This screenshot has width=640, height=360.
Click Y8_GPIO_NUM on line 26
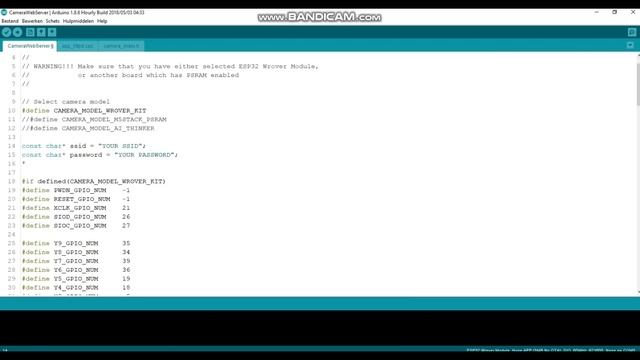point(76,252)
